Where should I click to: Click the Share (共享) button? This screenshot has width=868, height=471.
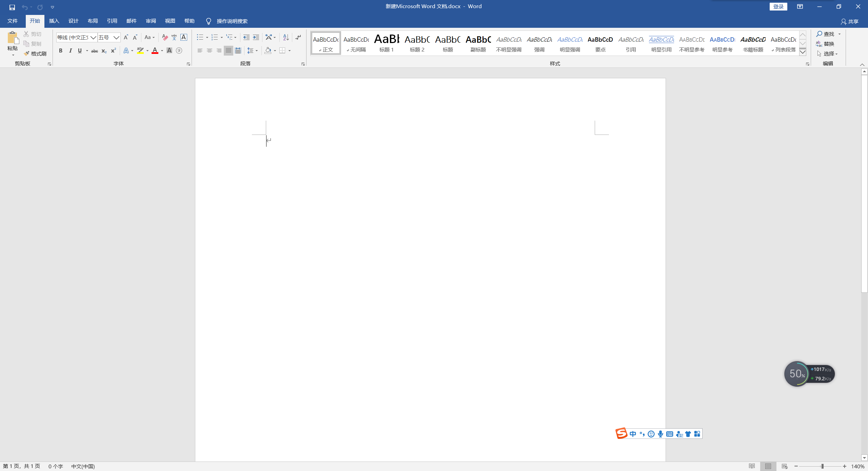pyautogui.click(x=850, y=21)
